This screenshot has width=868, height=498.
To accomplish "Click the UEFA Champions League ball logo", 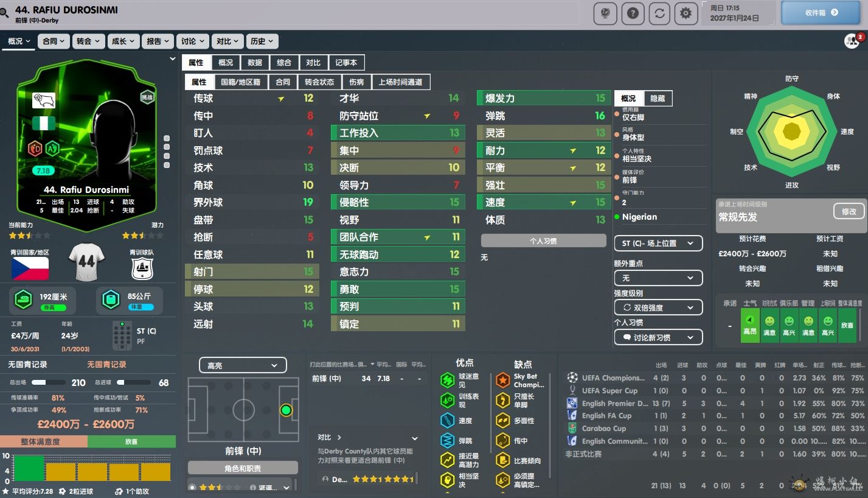I will 572,377.
